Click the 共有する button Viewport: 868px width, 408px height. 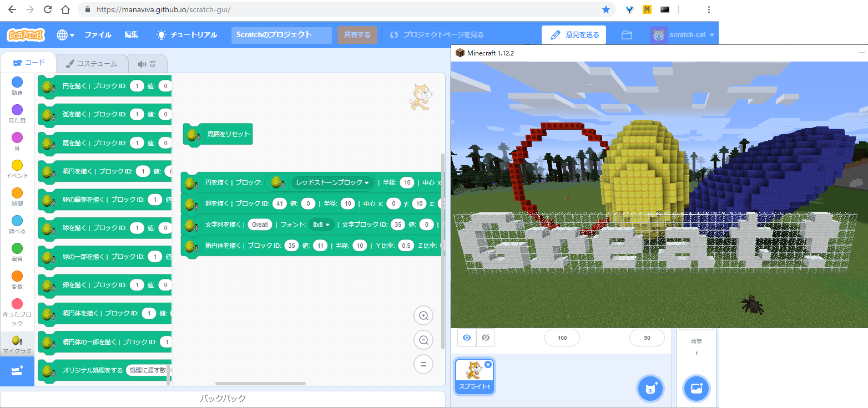[x=357, y=34]
